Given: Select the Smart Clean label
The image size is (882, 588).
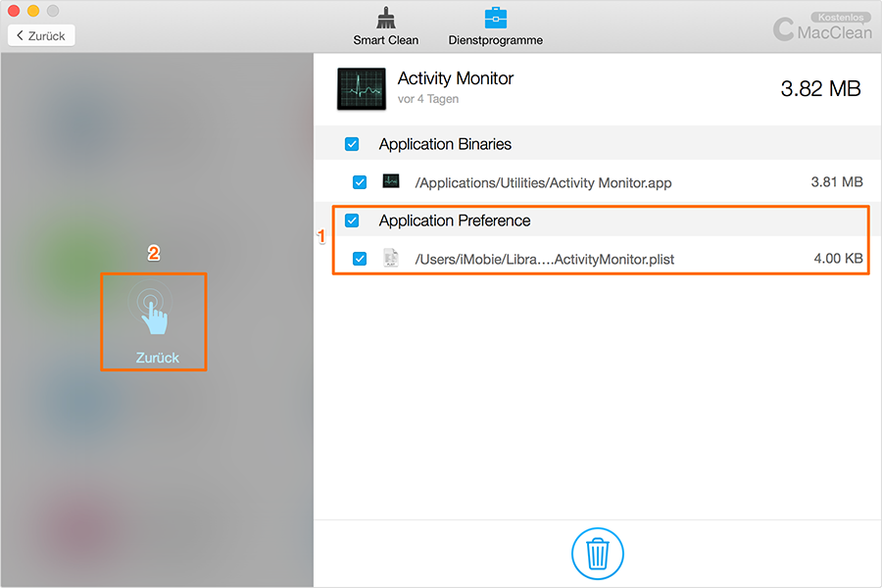Looking at the screenshot, I should click(386, 40).
